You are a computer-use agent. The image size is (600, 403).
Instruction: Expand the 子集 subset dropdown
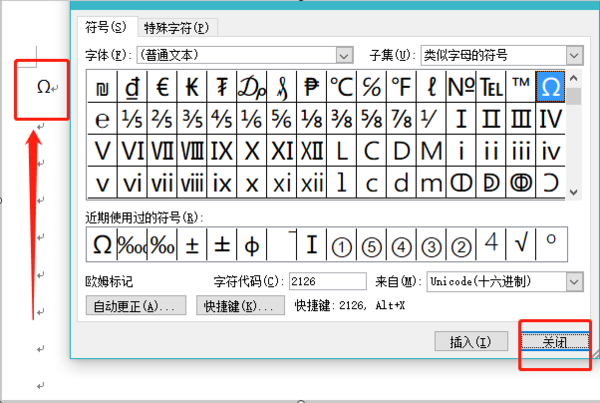pos(573,54)
